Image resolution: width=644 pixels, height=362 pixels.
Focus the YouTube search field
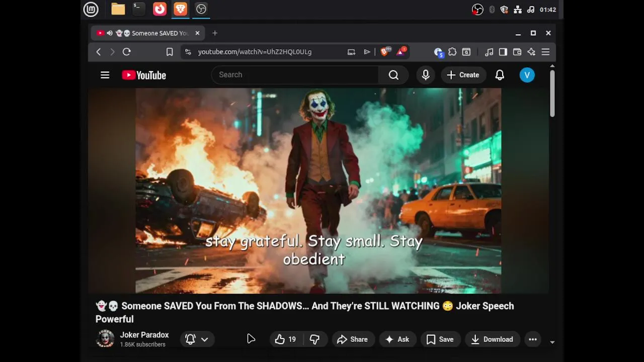click(x=295, y=75)
